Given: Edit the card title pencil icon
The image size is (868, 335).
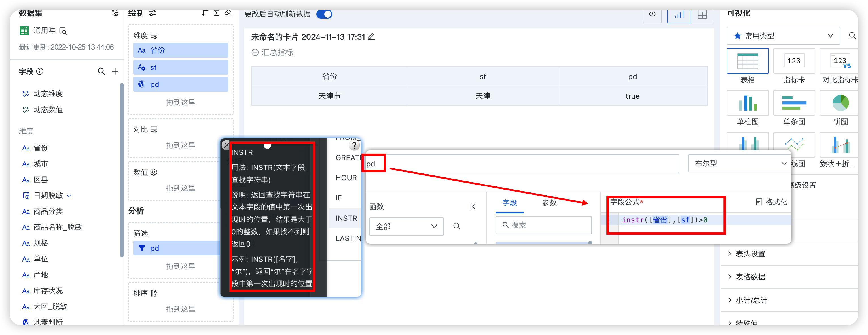Looking at the screenshot, I should (371, 37).
